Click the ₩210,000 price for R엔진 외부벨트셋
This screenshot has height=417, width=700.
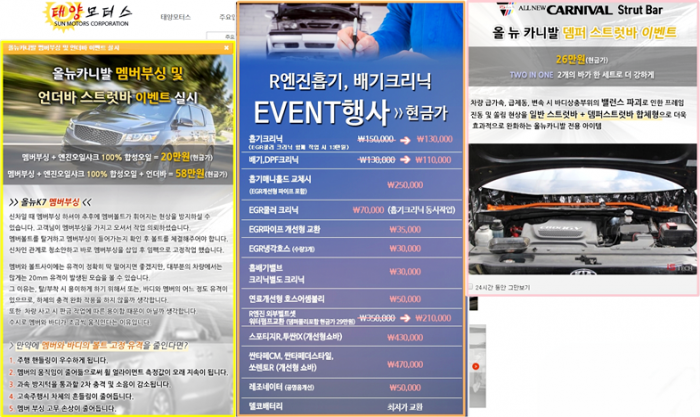point(433,318)
